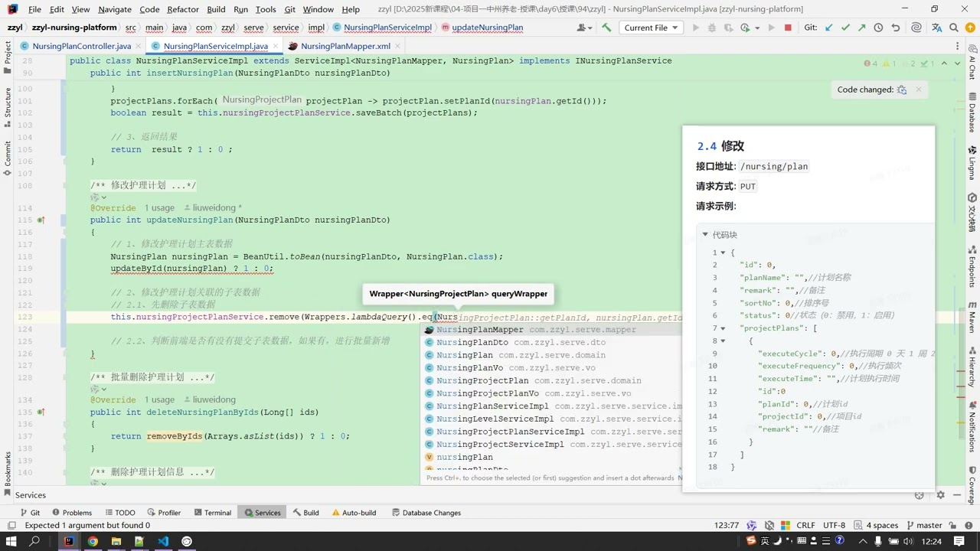Go to previous highlighted error arrow
This screenshot has width=980, height=551.
(x=944, y=64)
